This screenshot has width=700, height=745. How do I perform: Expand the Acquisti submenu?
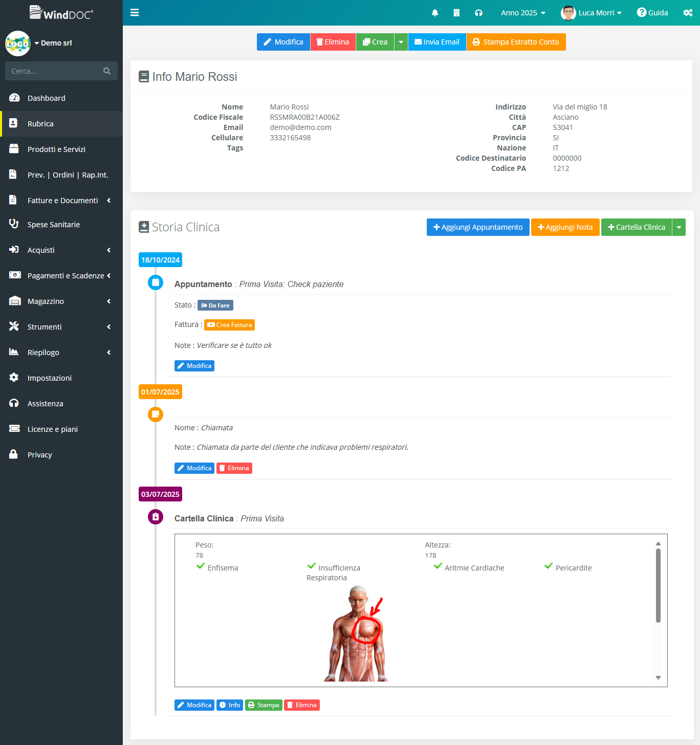pyautogui.click(x=108, y=250)
